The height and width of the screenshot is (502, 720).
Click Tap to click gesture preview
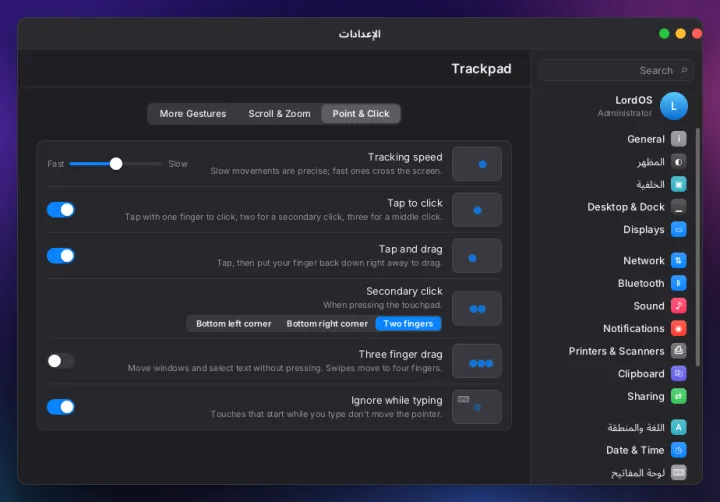click(477, 209)
